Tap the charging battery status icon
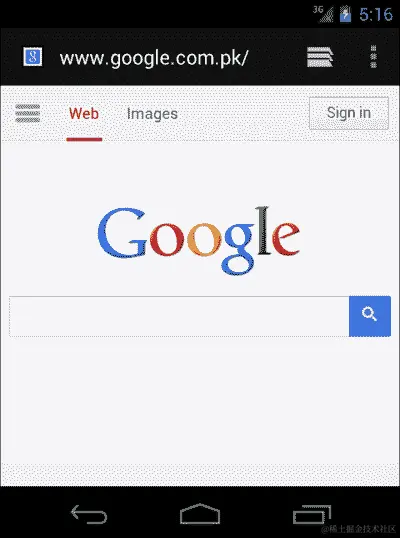This screenshot has width=400, height=538. click(345, 14)
